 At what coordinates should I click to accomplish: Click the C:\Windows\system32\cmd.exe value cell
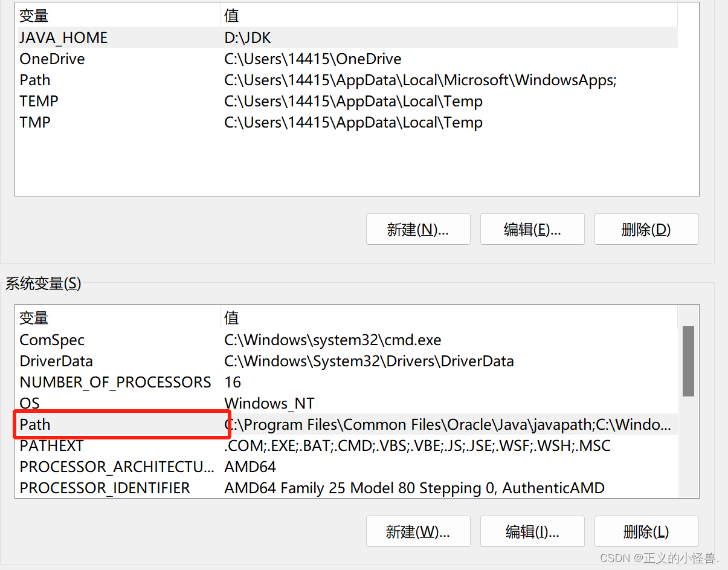click(x=333, y=340)
